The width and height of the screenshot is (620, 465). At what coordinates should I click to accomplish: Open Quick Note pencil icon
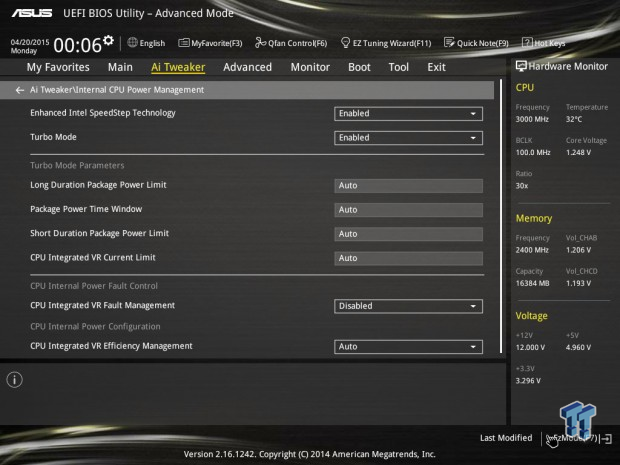coord(449,43)
